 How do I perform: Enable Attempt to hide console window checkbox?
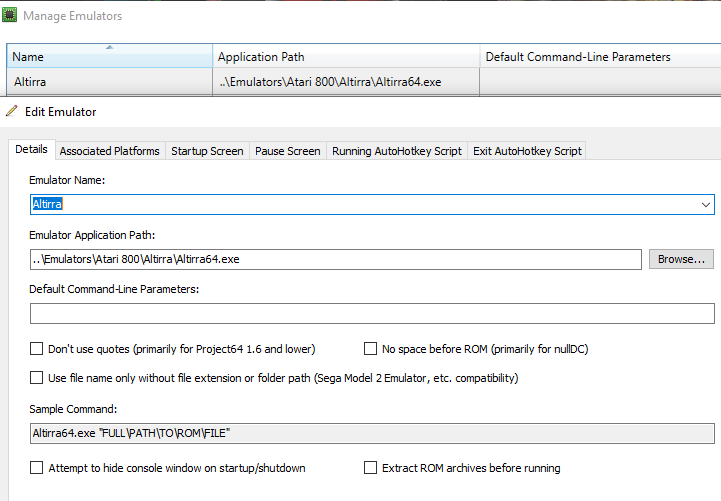[36, 468]
